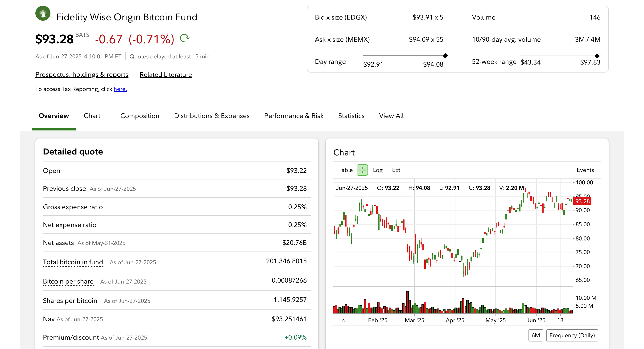Click the avg. volume 3M / 4M value

588,39
